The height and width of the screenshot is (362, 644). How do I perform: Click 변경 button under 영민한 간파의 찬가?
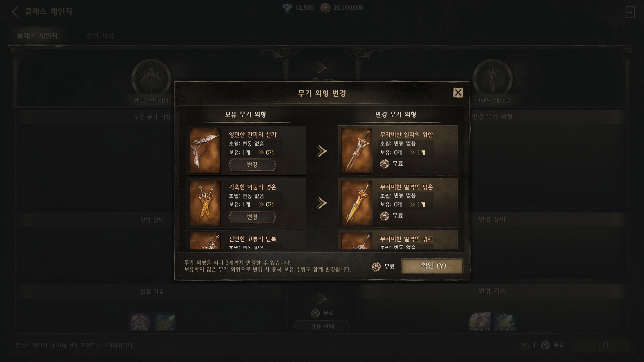point(252,165)
